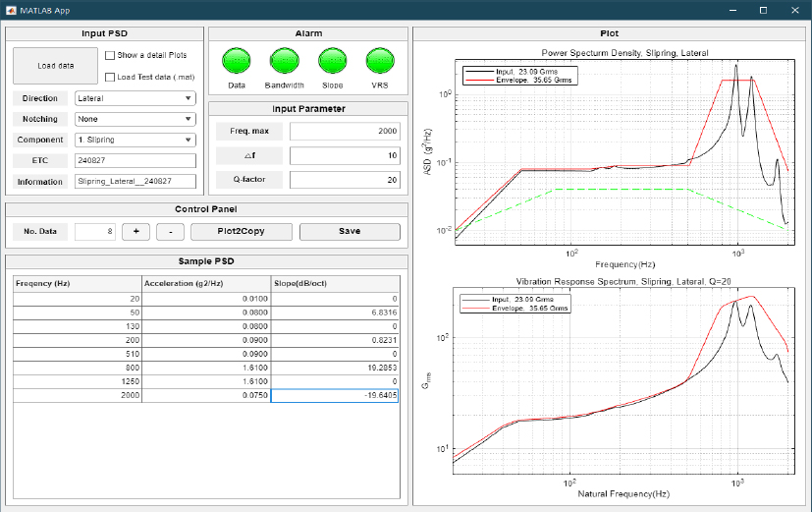Click the Save button
Screen dimensions: 812x512
coord(350,232)
